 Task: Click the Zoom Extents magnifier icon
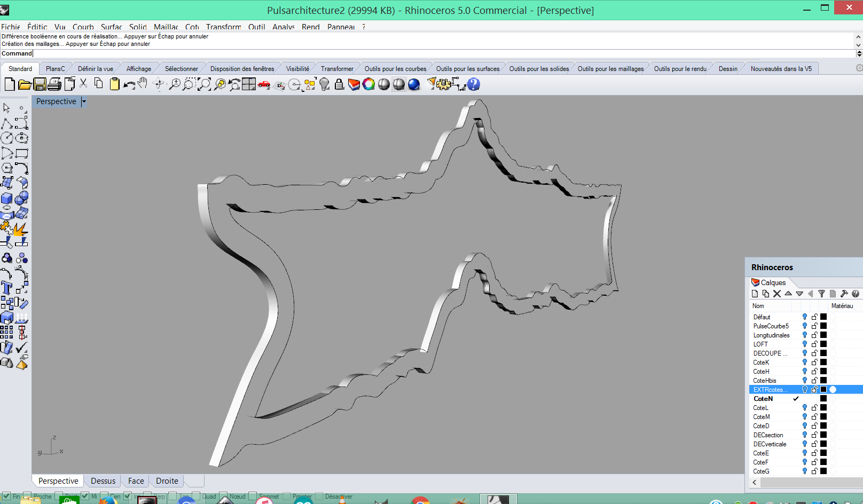coord(204,84)
